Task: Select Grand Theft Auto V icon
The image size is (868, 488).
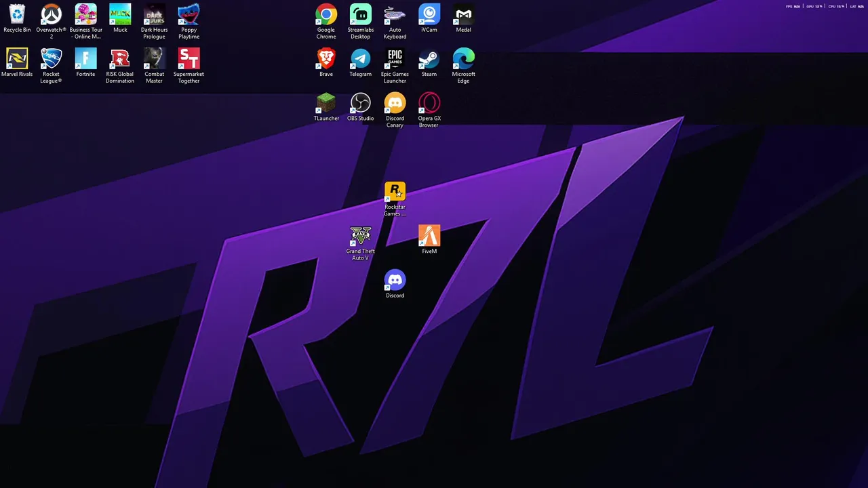Action: [361, 243]
